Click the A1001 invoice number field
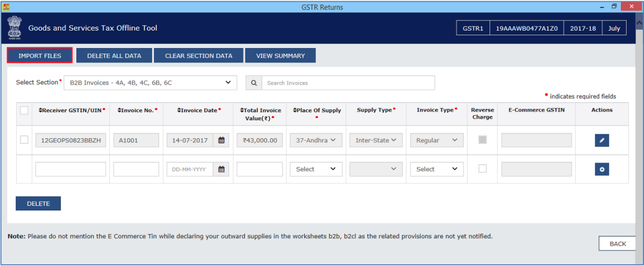Screen dimensions: 644x266 pos(137,141)
